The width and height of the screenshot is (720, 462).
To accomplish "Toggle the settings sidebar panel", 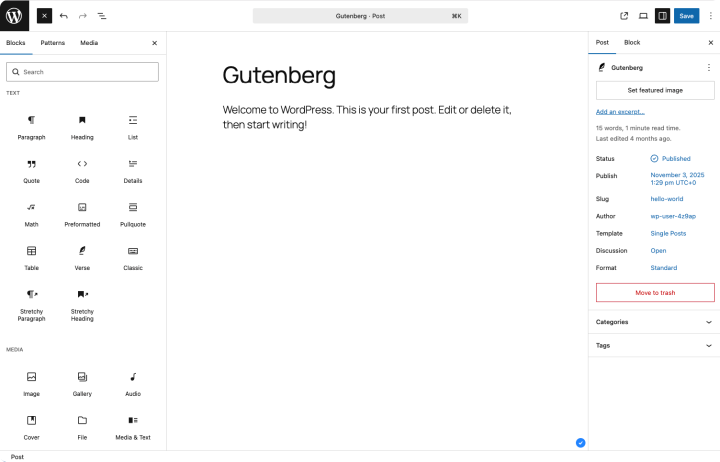I will (x=662, y=16).
